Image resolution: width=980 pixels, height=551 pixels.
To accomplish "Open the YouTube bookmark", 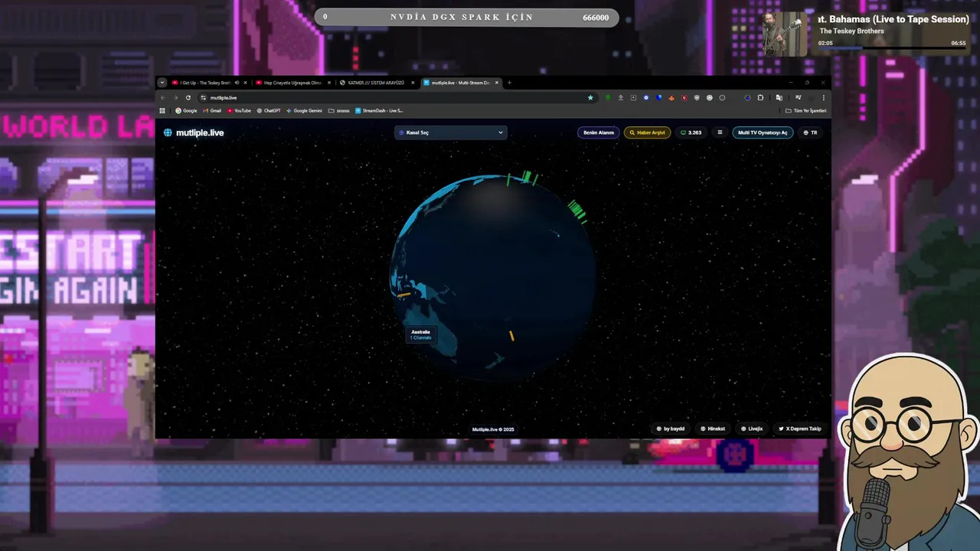I will coord(239,110).
